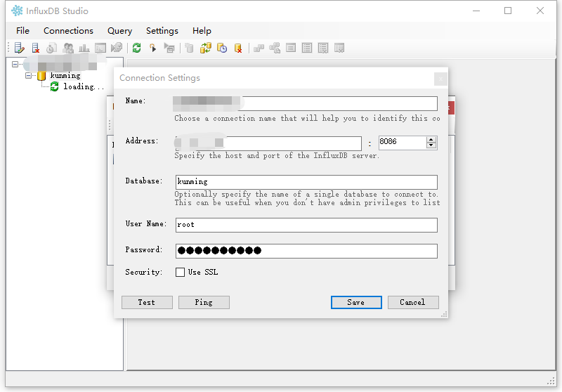
Task: Click the grey tags with speech bubble icon
Action: [x=275, y=48]
